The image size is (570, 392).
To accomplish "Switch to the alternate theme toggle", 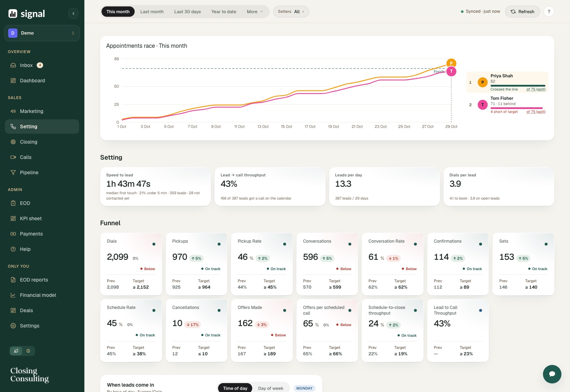I will click(28, 351).
